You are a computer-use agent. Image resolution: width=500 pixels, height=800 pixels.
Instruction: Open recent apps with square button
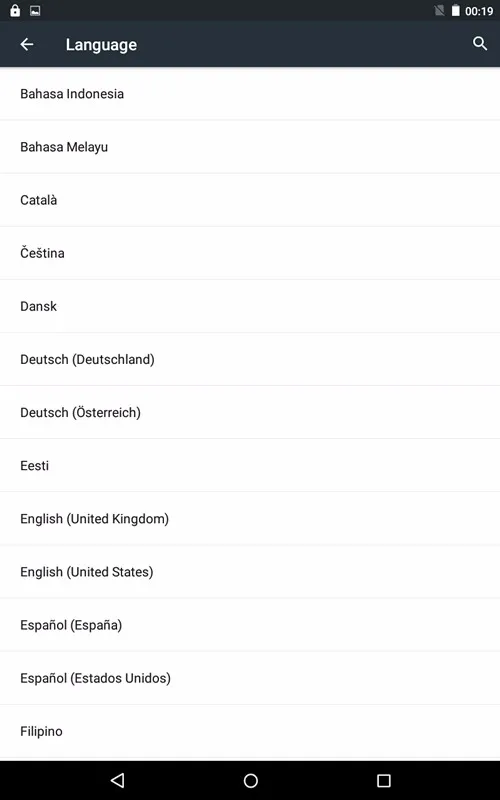[384, 780]
